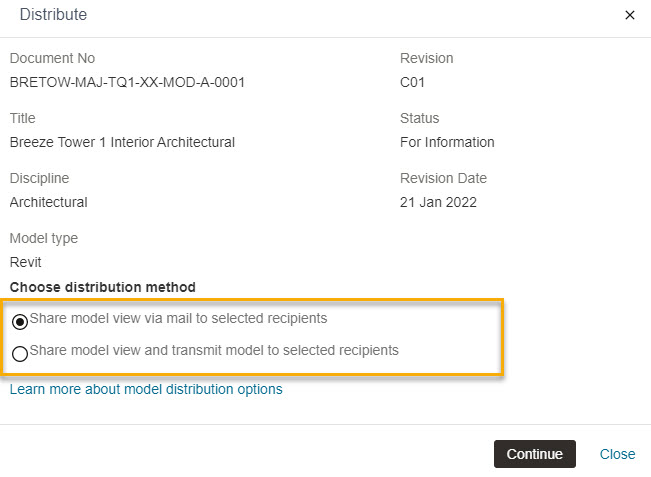Click the Close link at the bottom
The height and width of the screenshot is (477, 651).
617,454
